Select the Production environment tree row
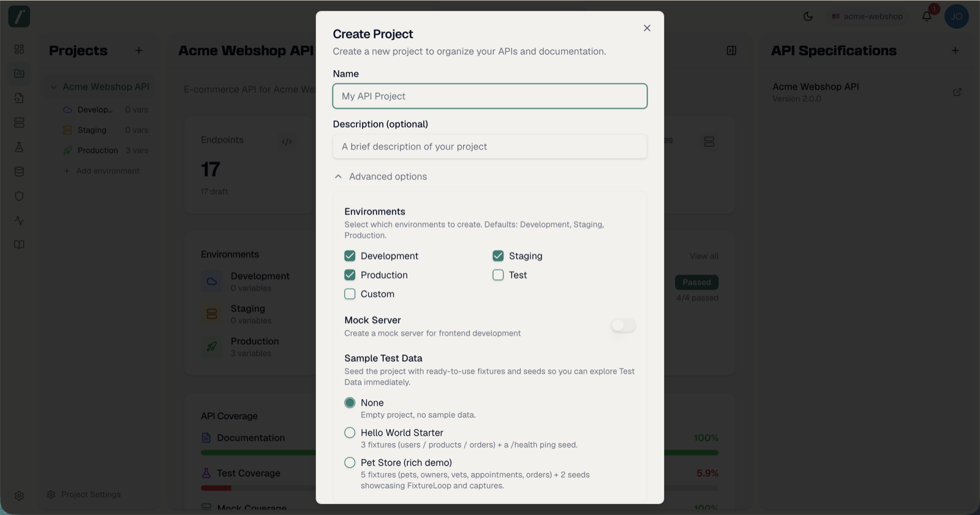Viewport: 980px width, 515px height. point(105,151)
